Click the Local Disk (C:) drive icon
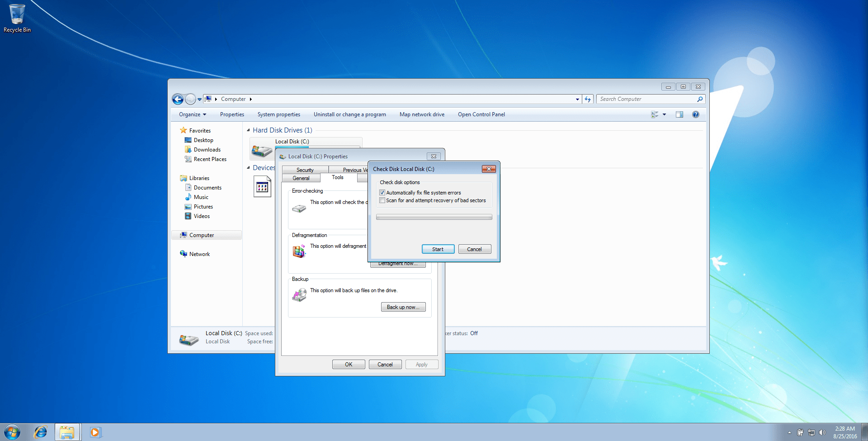This screenshot has width=868, height=441. (262, 151)
